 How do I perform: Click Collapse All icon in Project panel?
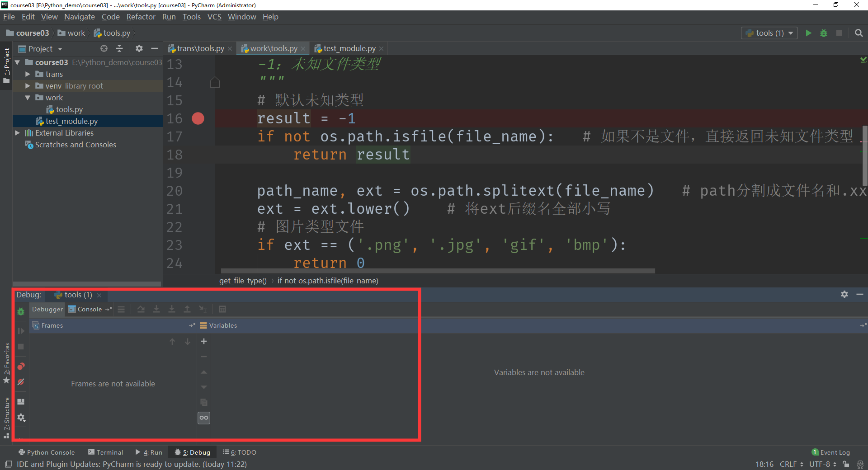tap(119, 48)
